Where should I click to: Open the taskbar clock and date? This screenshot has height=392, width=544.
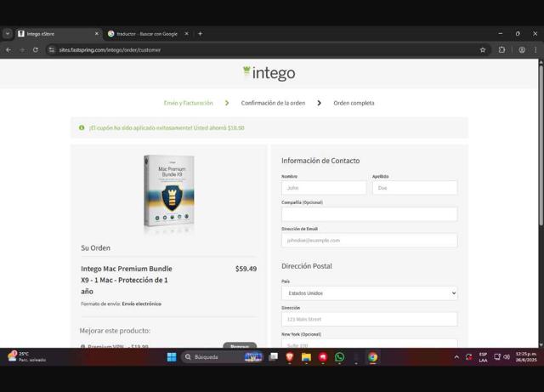coord(526,357)
